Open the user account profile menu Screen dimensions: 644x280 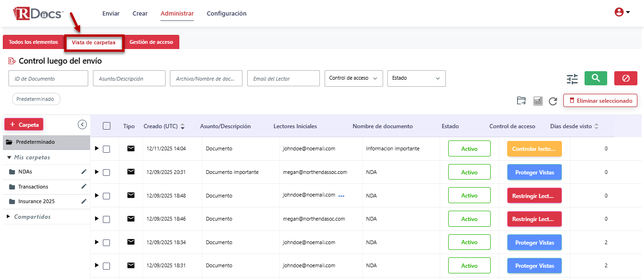622,13
